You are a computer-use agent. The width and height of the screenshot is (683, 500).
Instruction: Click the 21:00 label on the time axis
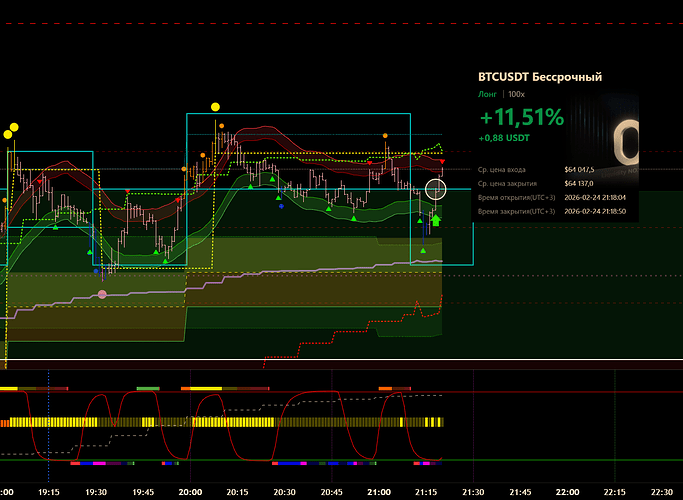(x=378, y=492)
